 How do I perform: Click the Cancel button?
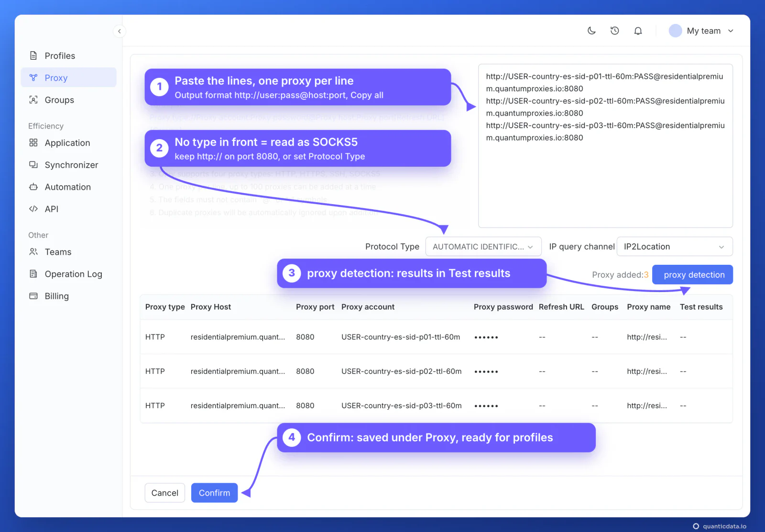click(x=164, y=493)
